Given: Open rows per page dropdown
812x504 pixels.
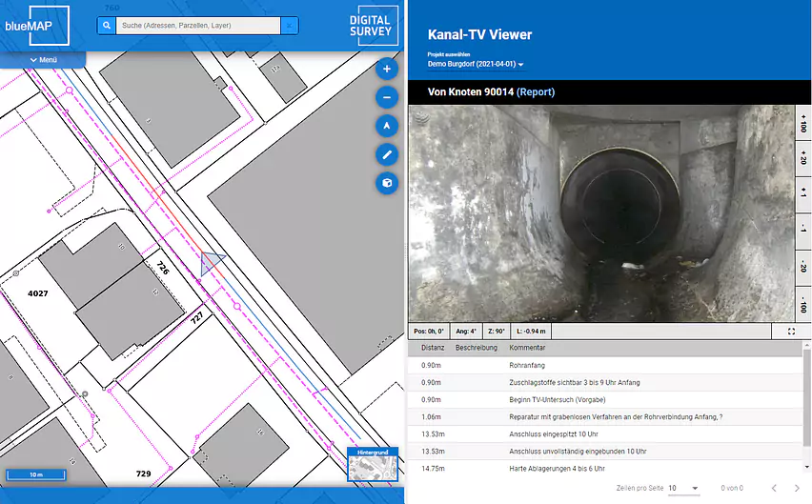Looking at the screenshot, I should pyautogui.click(x=683, y=489).
